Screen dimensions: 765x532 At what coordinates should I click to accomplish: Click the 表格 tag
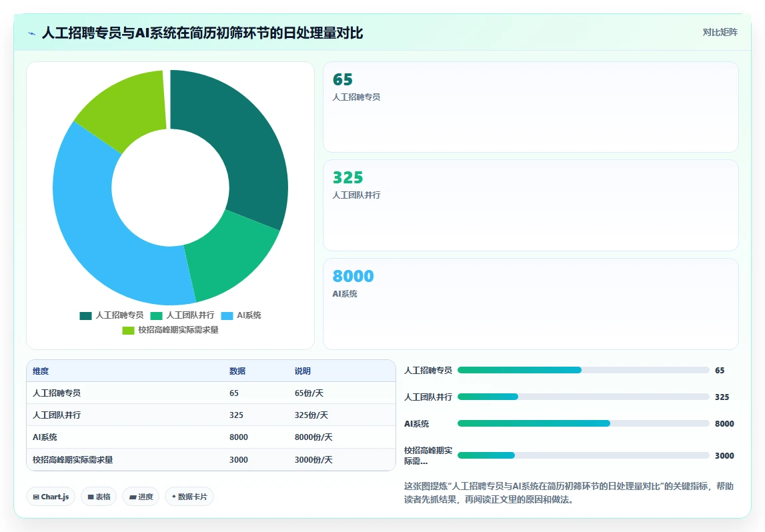coord(99,497)
